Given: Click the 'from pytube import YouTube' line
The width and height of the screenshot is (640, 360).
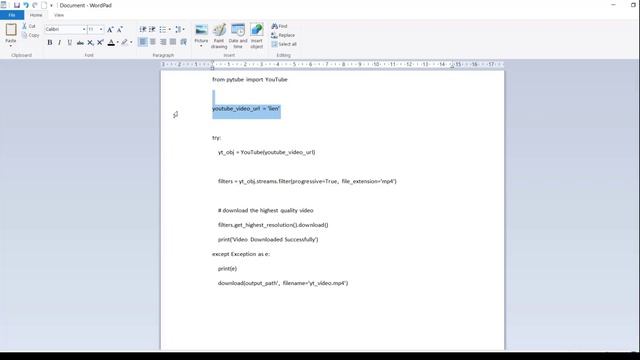Looking at the screenshot, I should 250,80.
